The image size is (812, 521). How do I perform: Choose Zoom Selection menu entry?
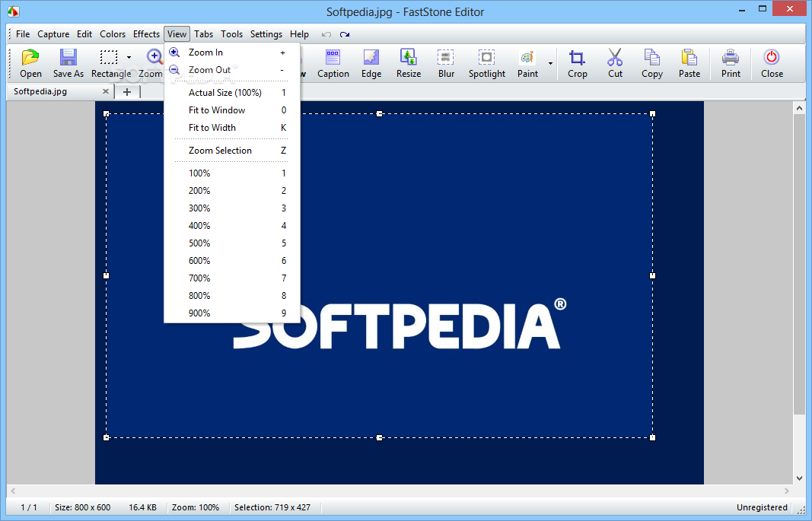tap(232, 151)
